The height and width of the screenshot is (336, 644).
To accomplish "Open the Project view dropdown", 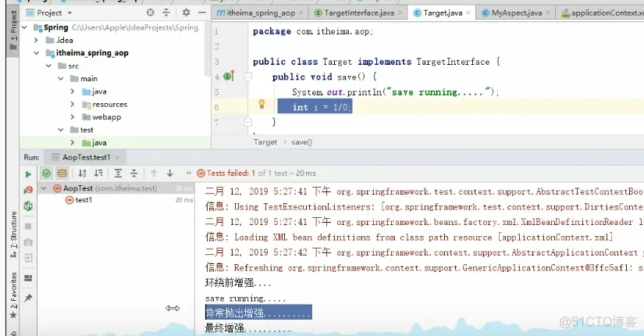I will click(69, 13).
